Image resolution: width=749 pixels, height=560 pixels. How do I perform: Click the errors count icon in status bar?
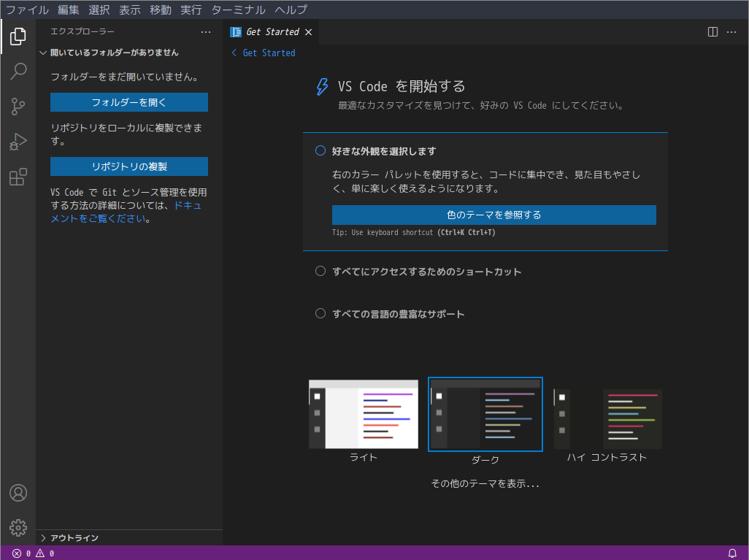tap(17, 553)
